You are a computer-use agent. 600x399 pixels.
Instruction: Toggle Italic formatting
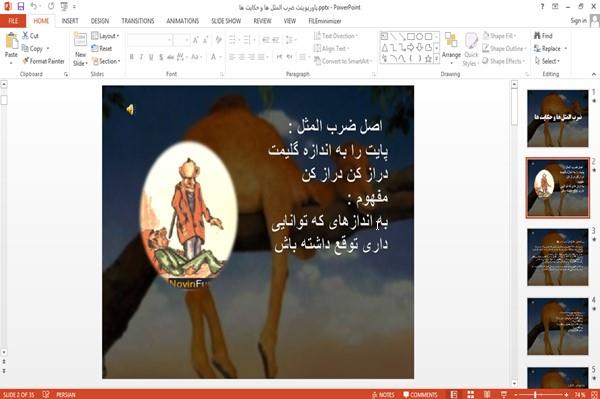coord(142,57)
